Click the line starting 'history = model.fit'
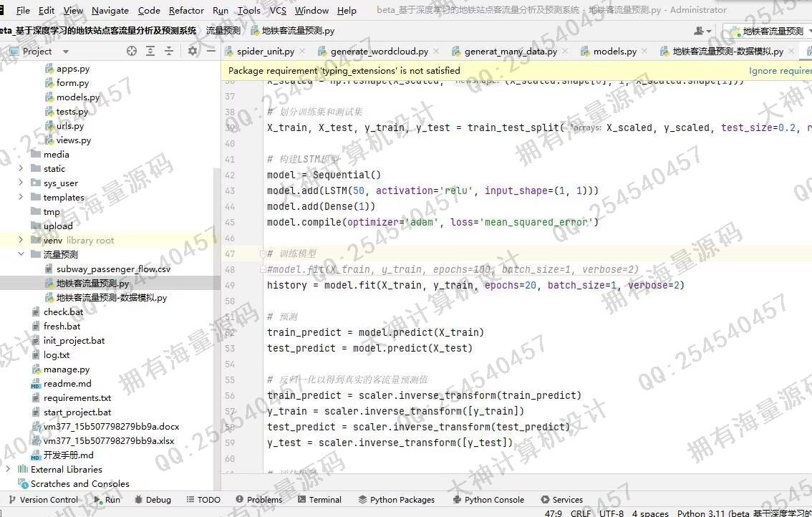Image resolution: width=812 pixels, height=517 pixels. [475, 286]
